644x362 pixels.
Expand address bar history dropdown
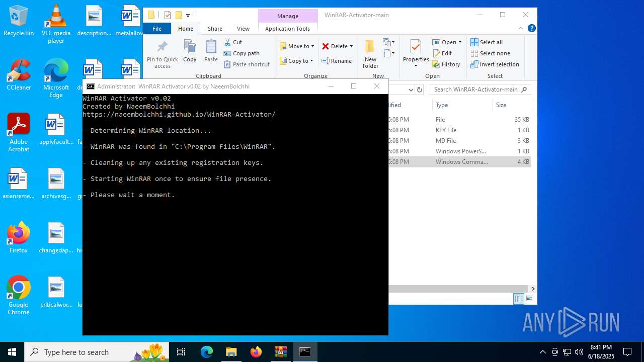[411, 89]
